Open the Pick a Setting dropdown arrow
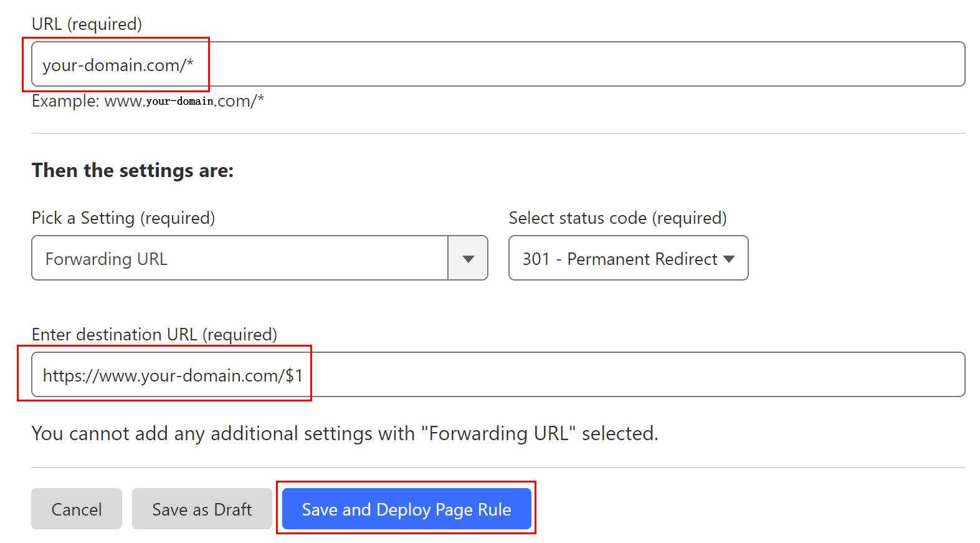The width and height of the screenshot is (980, 543). [468, 258]
